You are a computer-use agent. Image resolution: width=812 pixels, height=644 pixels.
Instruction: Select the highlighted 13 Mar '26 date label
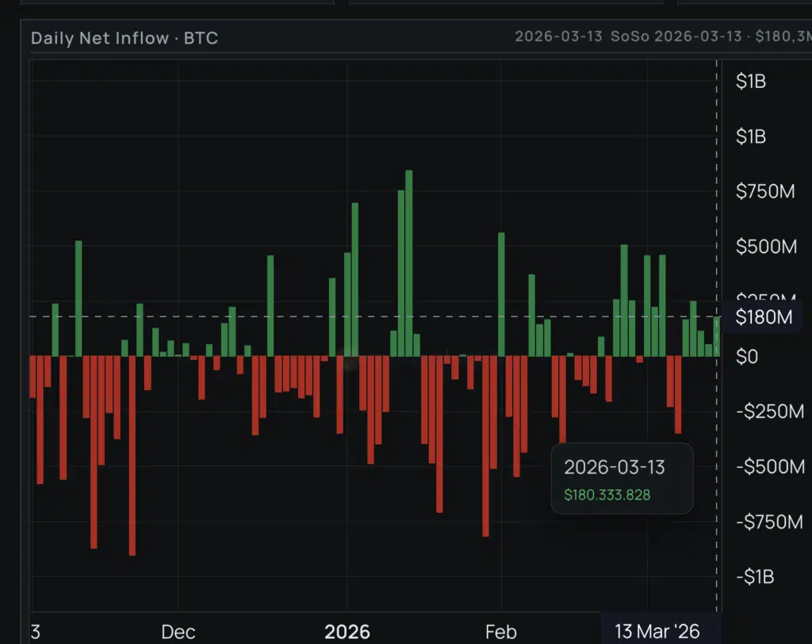660,631
